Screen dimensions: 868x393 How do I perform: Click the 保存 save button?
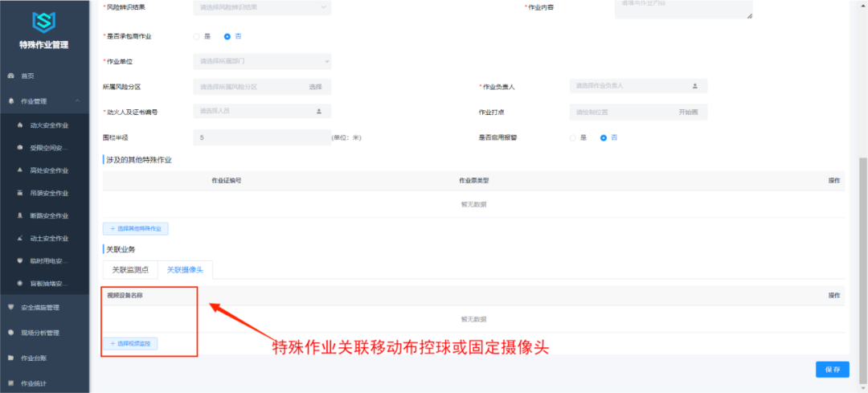pyautogui.click(x=832, y=370)
